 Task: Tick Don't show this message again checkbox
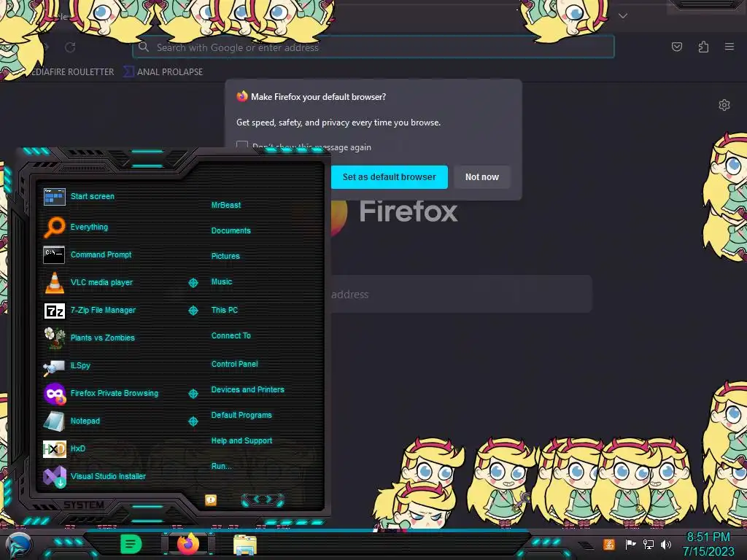[242, 146]
